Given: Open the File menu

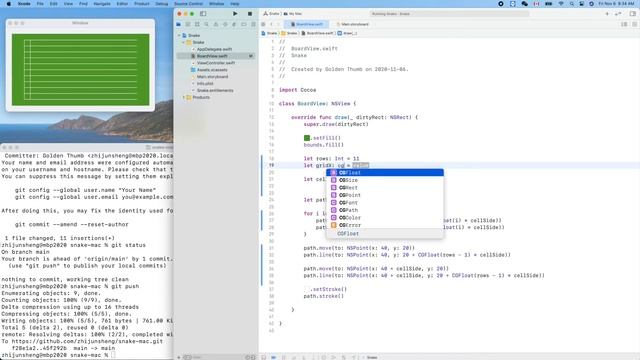Looking at the screenshot, I should (x=40, y=4).
